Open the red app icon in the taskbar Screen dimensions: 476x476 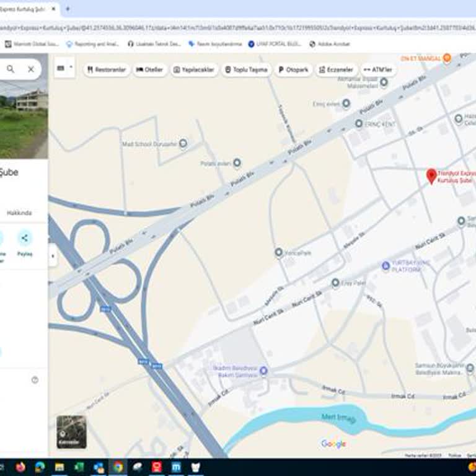point(157,467)
